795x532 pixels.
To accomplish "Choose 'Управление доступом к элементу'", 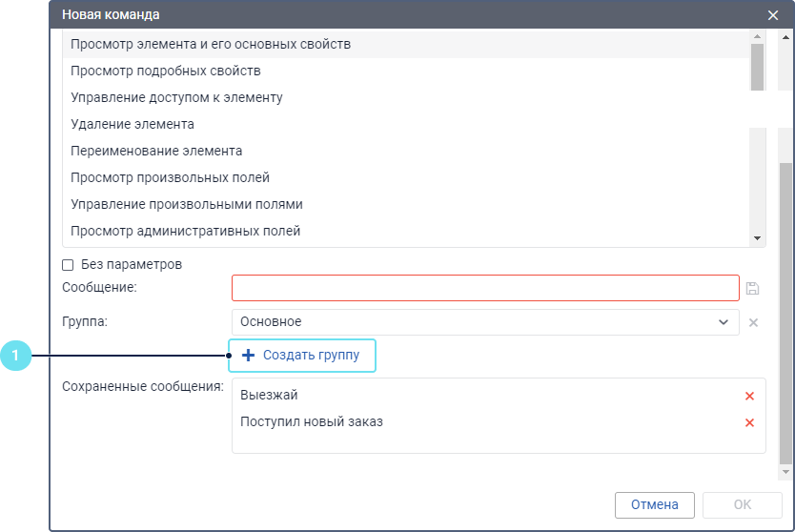I will (x=176, y=98).
